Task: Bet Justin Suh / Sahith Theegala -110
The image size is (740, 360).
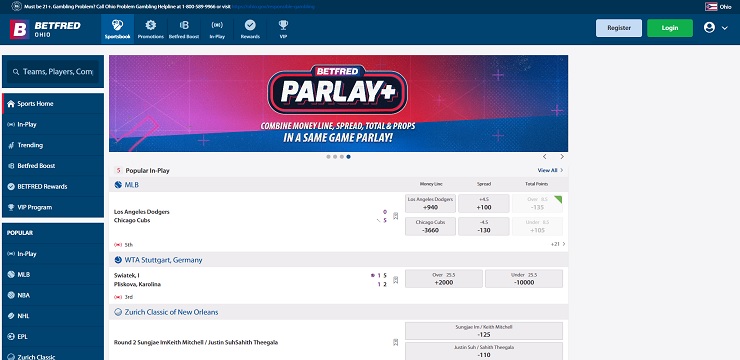Action: (484, 352)
